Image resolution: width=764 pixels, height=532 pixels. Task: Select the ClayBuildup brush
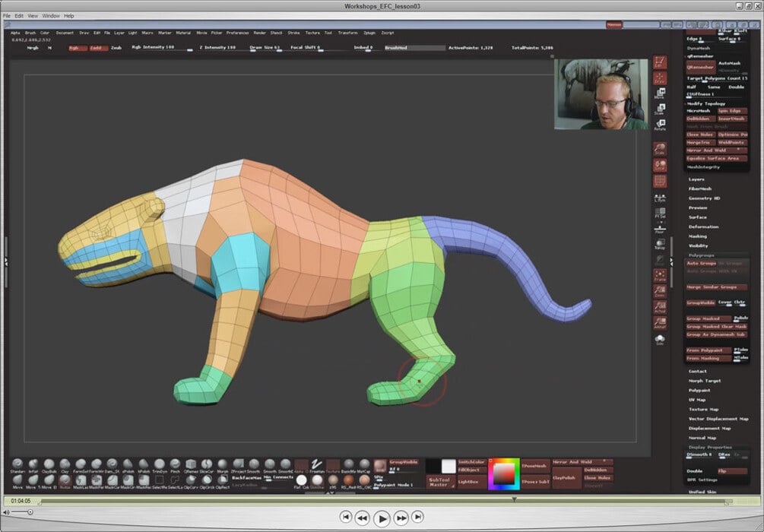coord(49,465)
